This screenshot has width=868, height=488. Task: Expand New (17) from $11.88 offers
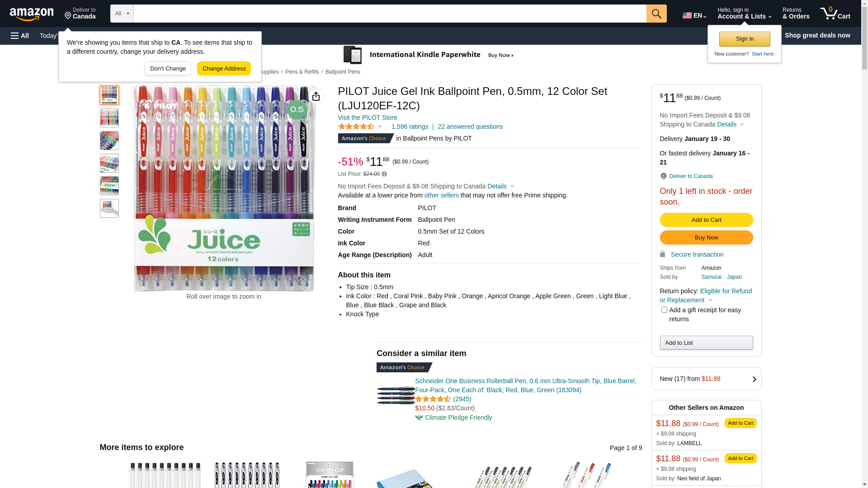click(706, 379)
